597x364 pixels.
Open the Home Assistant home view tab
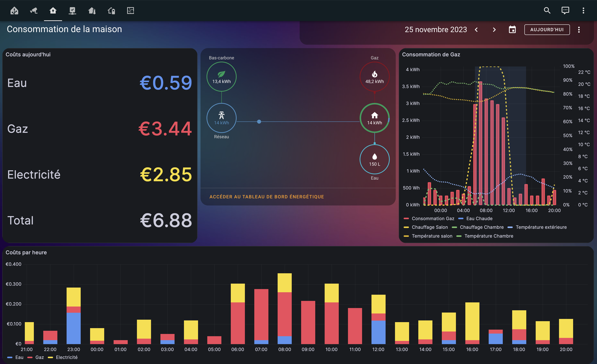[14, 10]
